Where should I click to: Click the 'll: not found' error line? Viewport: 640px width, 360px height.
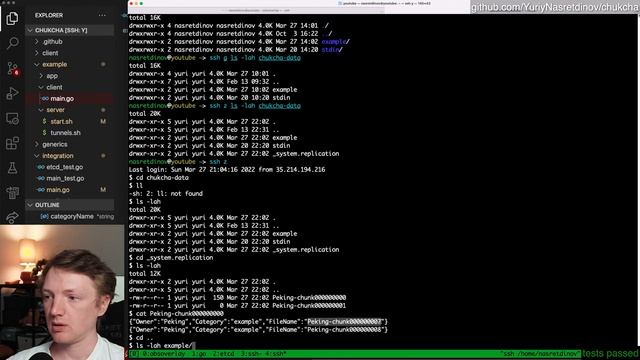click(x=166, y=194)
